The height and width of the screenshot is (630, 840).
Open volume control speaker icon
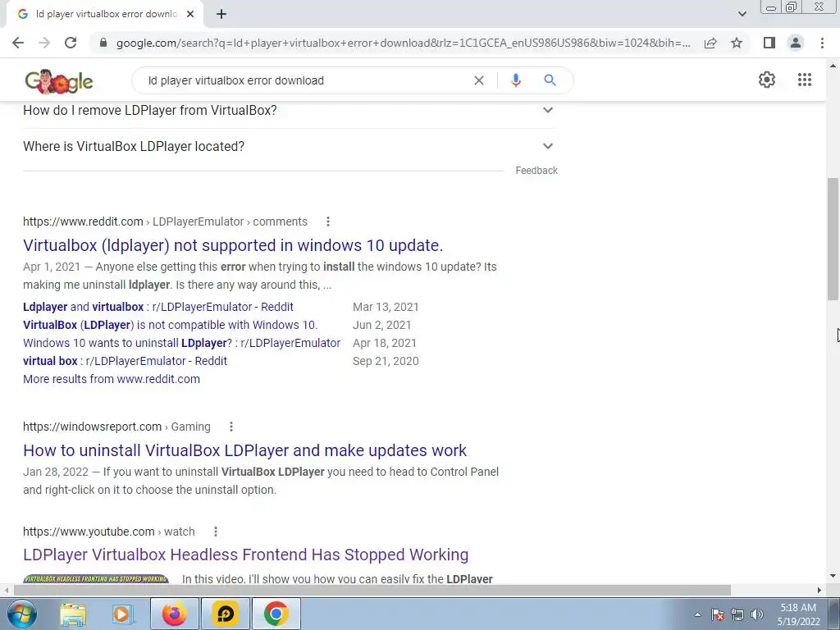tap(757, 614)
